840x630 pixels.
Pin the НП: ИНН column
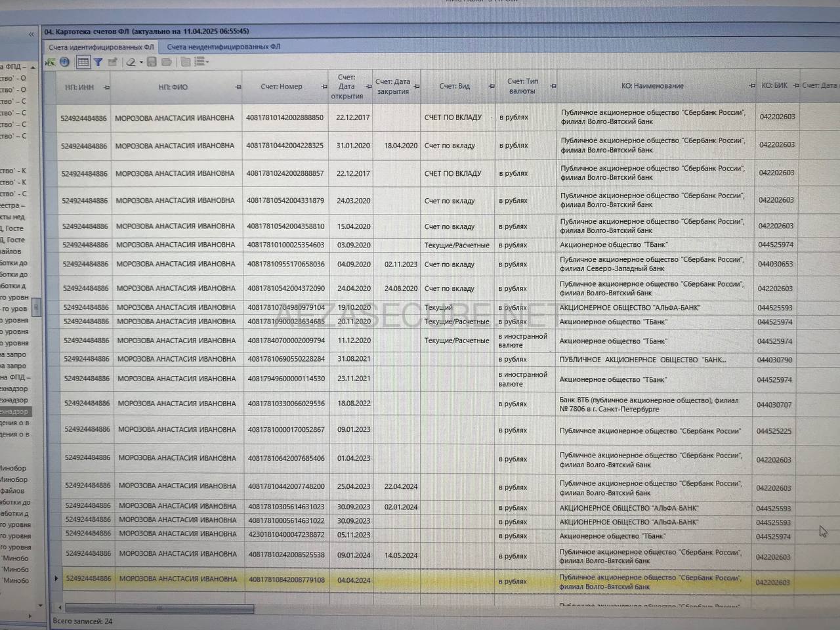[106, 87]
